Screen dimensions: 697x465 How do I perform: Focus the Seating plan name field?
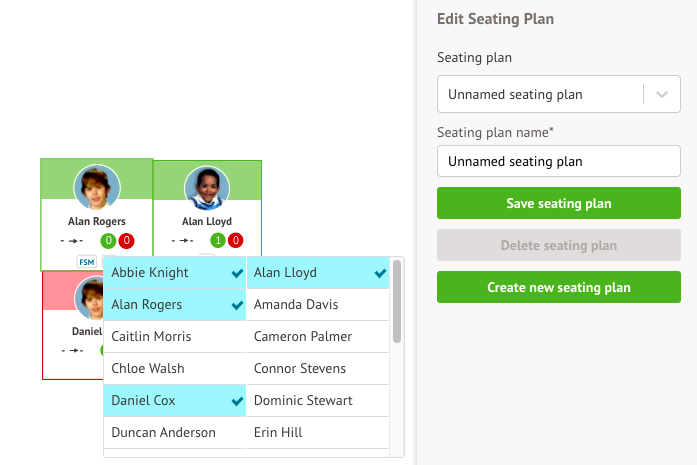point(559,161)
